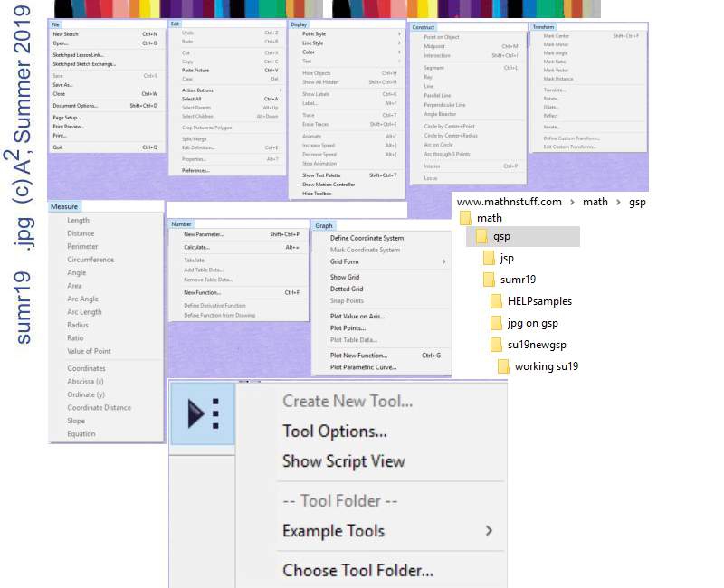The image size is (724, 588).
Task: Open Preferences from the Edit menu
Action: [195, 170]
